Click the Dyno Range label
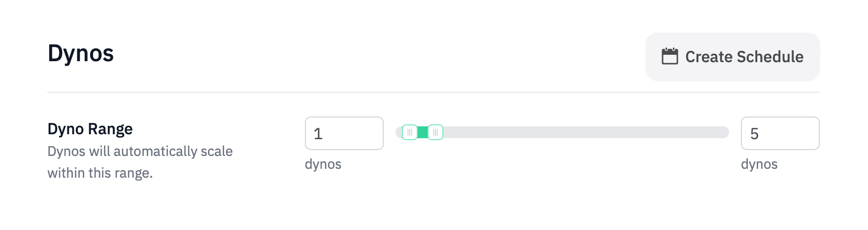 (90, 129)
